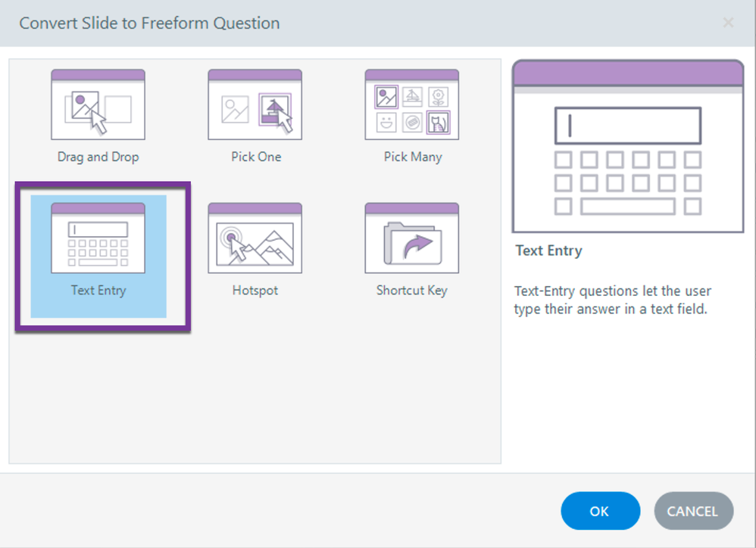This screenshot has height=548, width=756.
Task: Confirm selection with the OK button
Action: 600,511
